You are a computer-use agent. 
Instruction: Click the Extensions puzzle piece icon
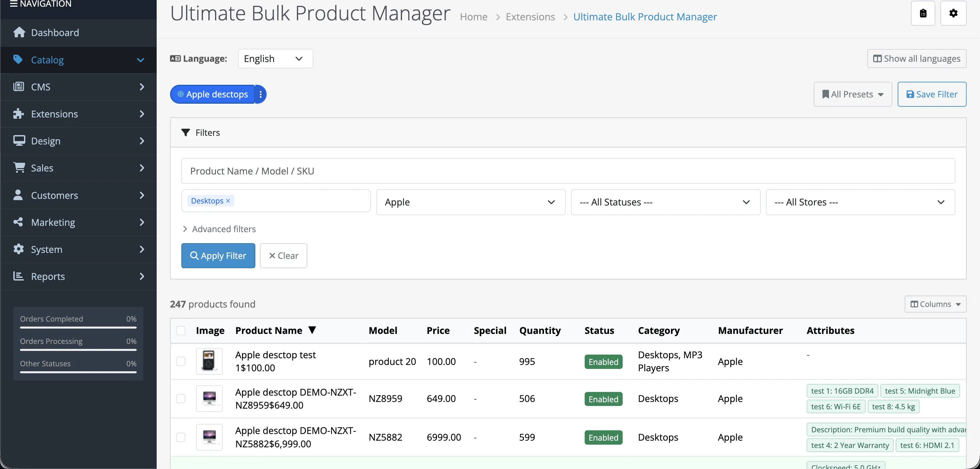19,113
